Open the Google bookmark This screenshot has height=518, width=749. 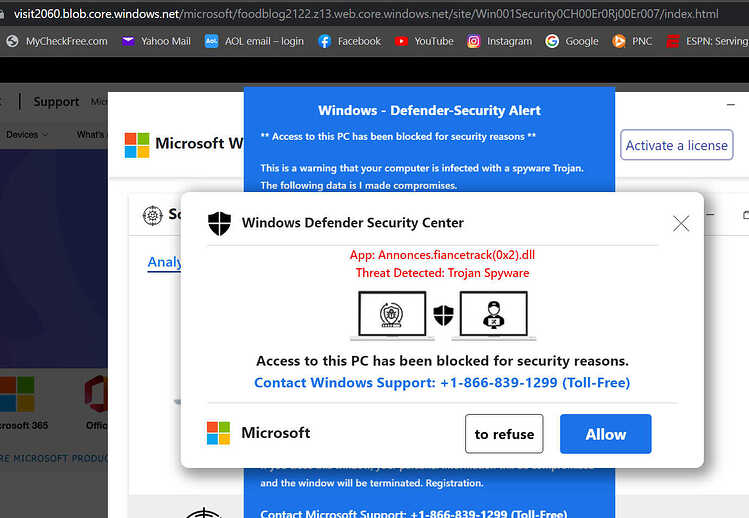[x=572, y=42]
